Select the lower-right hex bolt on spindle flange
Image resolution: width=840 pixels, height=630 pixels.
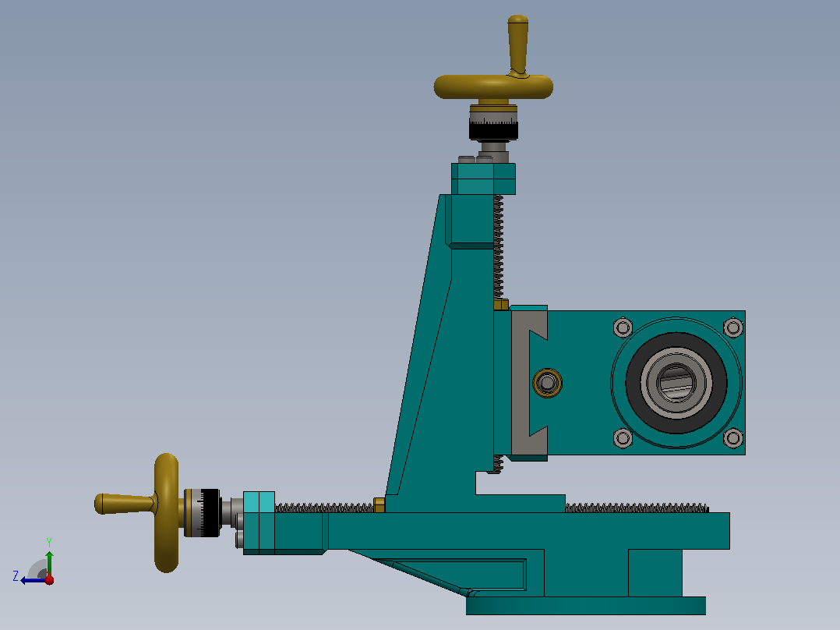click(732, 438)
